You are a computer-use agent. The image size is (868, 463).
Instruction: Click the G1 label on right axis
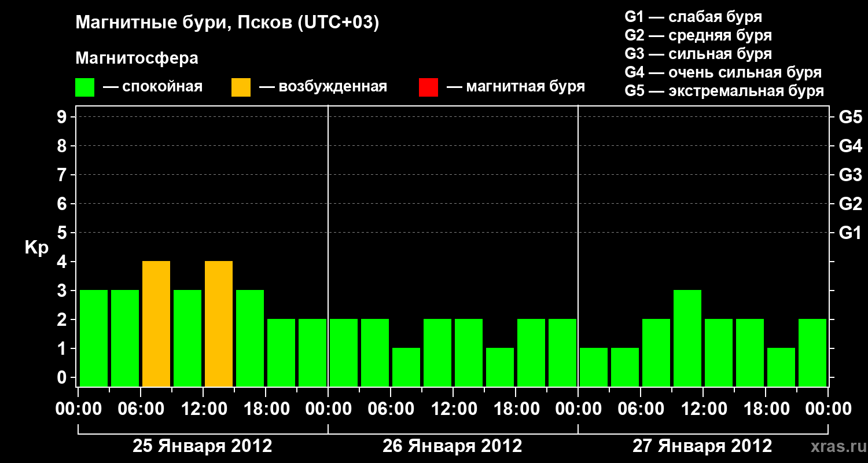(x=850, y=233)
